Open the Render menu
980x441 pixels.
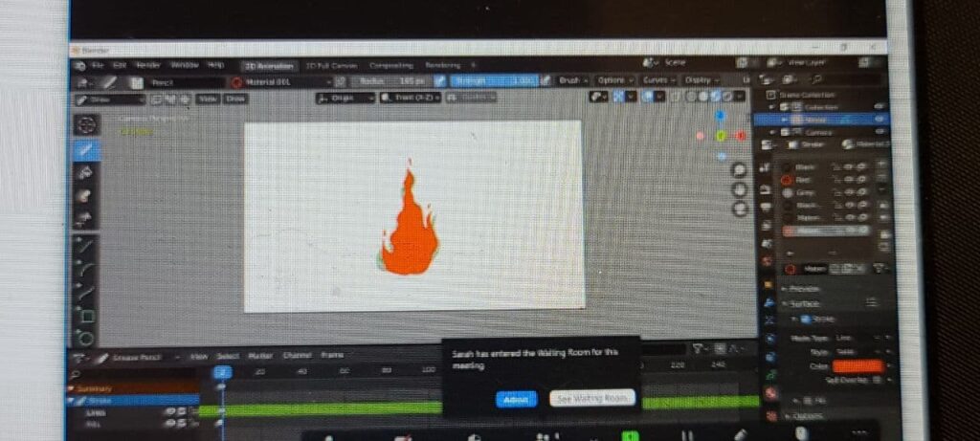pyautogui.click(x=149, y=65)
